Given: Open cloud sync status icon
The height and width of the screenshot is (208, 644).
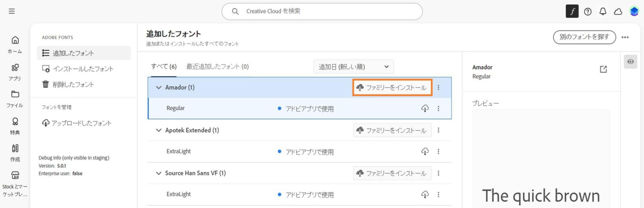Looking at the screenshot, I should point(618,12).
